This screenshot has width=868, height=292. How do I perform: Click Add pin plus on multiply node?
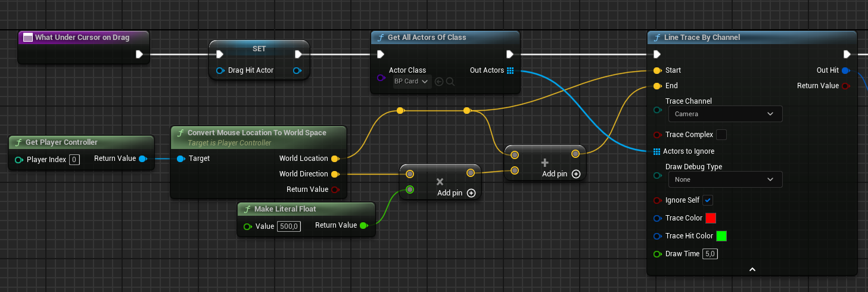[471, 193]
